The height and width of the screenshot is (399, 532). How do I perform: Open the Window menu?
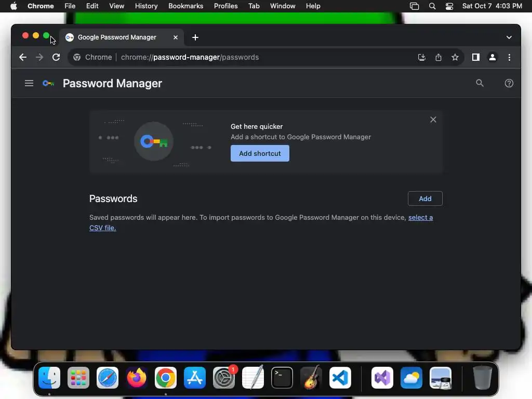coord(283,6)
